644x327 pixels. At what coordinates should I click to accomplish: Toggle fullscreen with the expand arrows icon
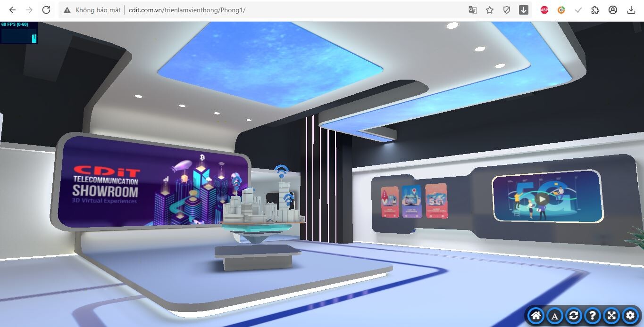[x=611, y=316]
